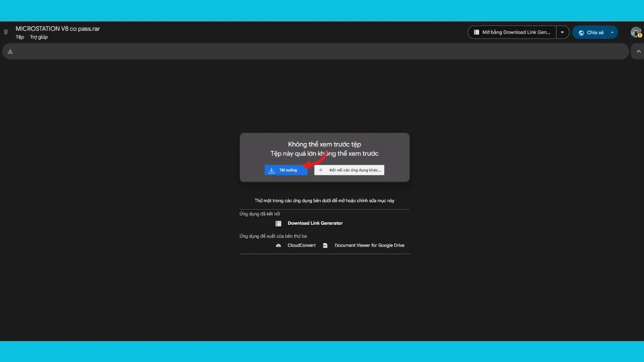Click the Download Link Generator list icon
This screenshot has width=644, height=362.
tap(279, 223)
